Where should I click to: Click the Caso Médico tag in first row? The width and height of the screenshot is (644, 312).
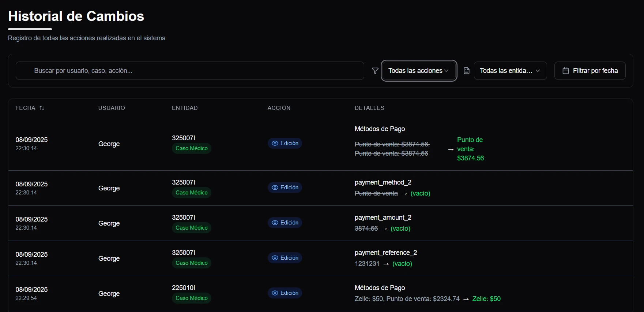(191, 148)
